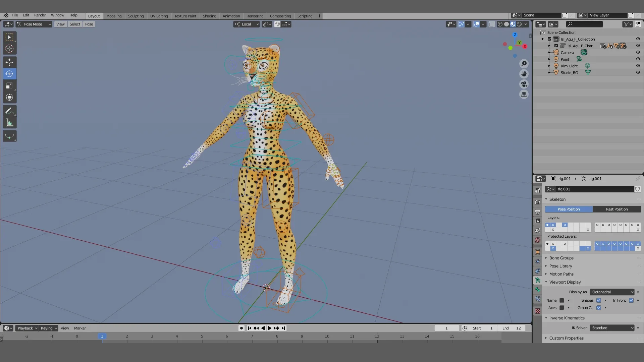Open the Bone Constraints properties tab
The image size is (644, 362).
click(538, 299)
